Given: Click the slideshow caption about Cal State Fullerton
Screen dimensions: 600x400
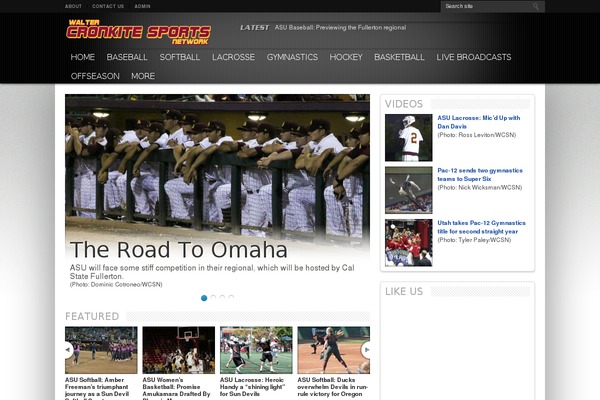Looking at the screenshot, I should (212, 272).
